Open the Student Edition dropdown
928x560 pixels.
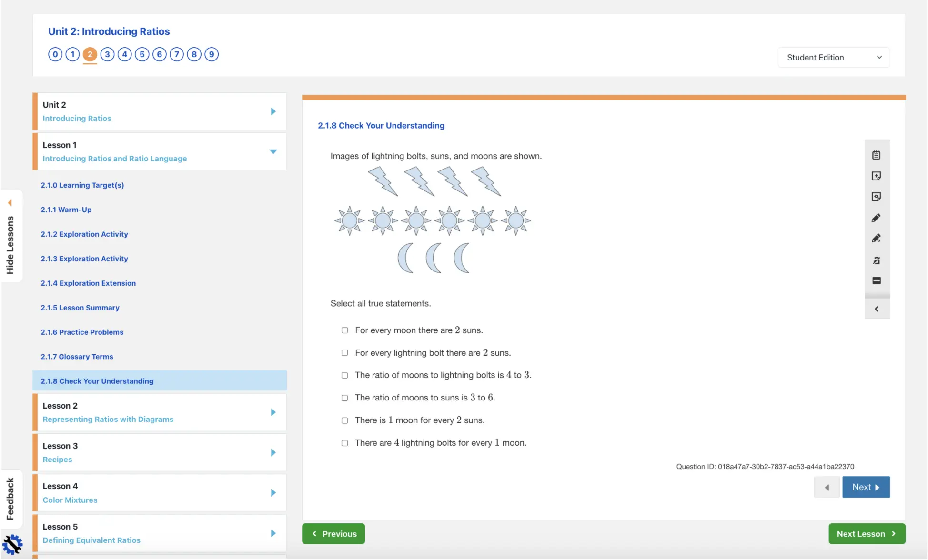pos(833,58)
